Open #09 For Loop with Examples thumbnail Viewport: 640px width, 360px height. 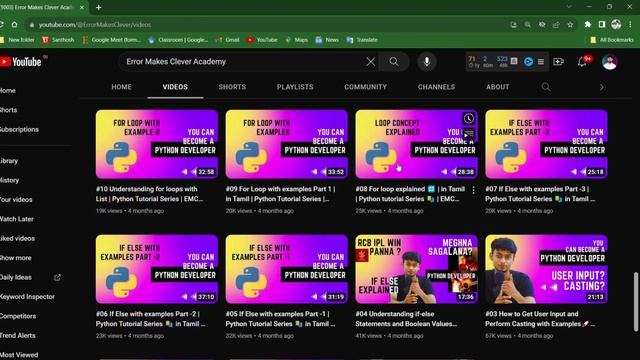(287, 144)
